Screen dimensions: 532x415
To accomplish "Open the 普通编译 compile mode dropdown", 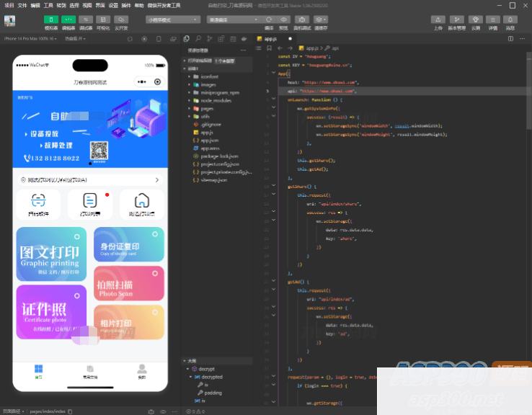I will point(229,19).
